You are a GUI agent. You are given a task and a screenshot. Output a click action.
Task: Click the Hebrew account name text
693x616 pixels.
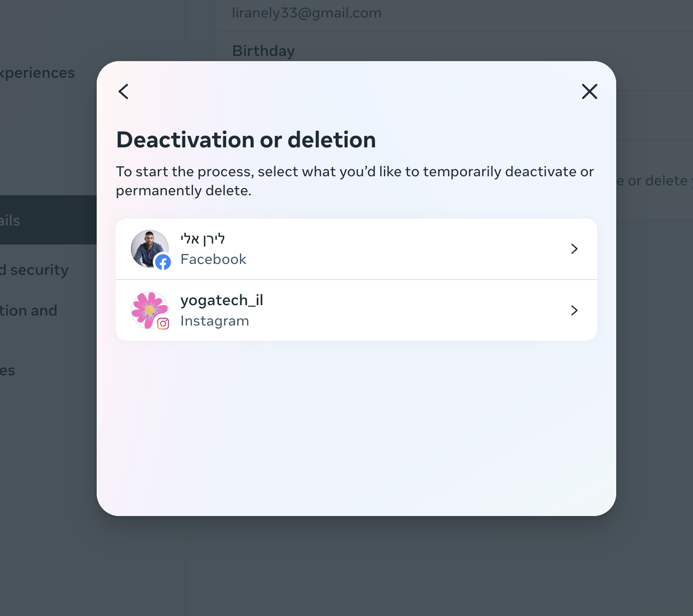pyautogui.click(x=203, y=239)
